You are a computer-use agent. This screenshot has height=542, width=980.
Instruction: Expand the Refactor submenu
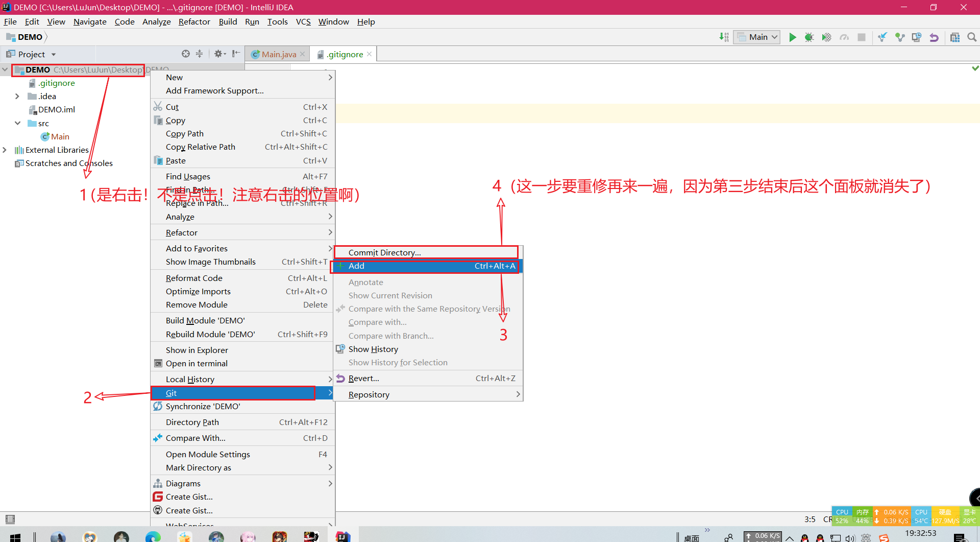pyautogui.click(x=242, y=232)
